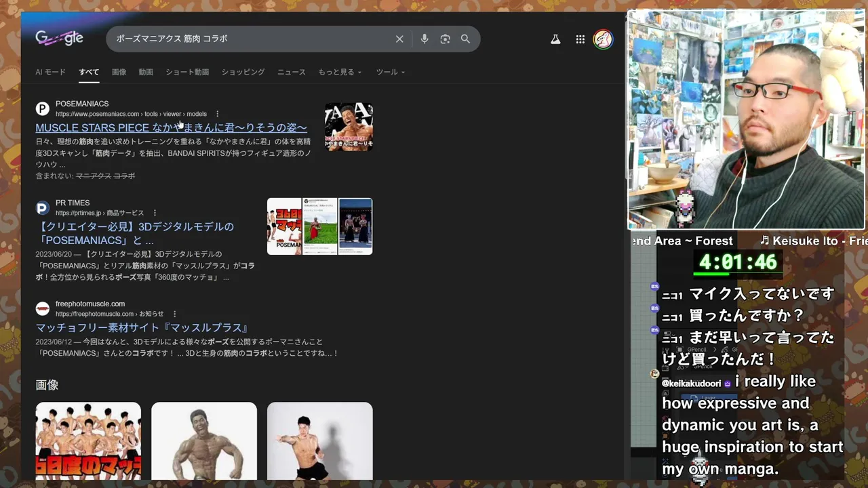Open more options for POSEMANIACS result

pyautogui.click(x=218, y=114)
